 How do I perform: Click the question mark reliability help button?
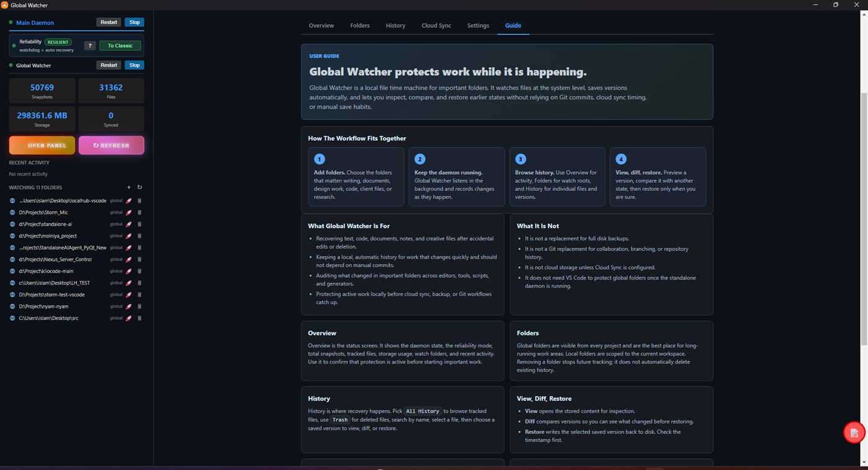[x=90, y=45]
